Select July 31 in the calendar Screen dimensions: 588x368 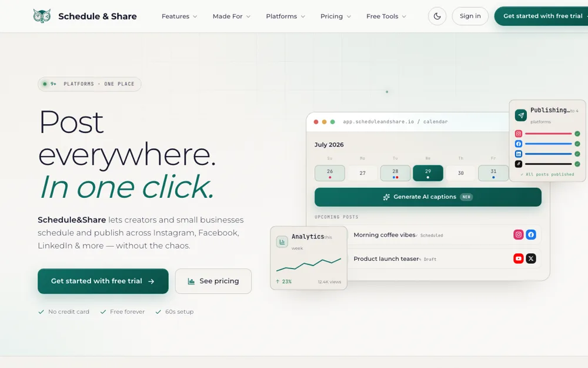click(x=493, y=173)
